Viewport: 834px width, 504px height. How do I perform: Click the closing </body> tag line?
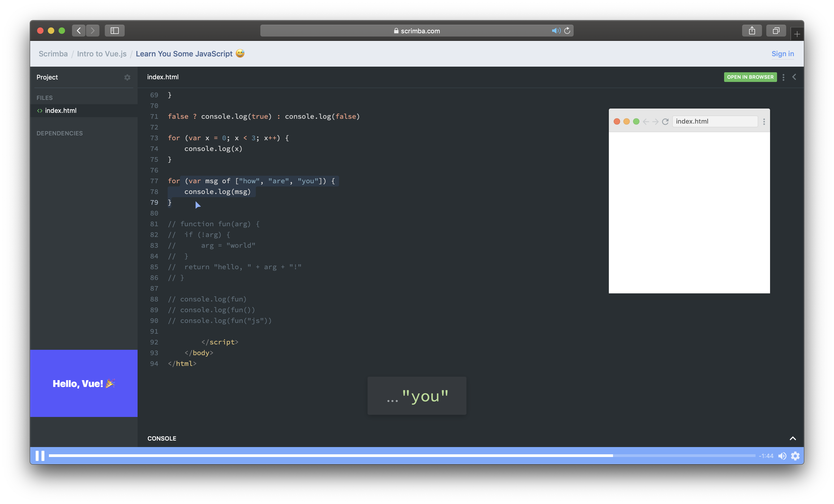click(x=199, y=353)
